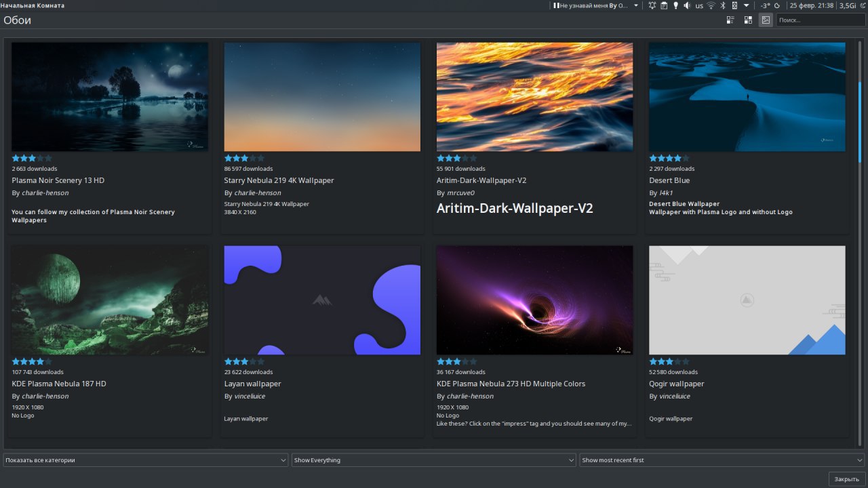
Task: Click the star rating under Desert Blue
Action: pyautogui.click(x=669, y=158)
